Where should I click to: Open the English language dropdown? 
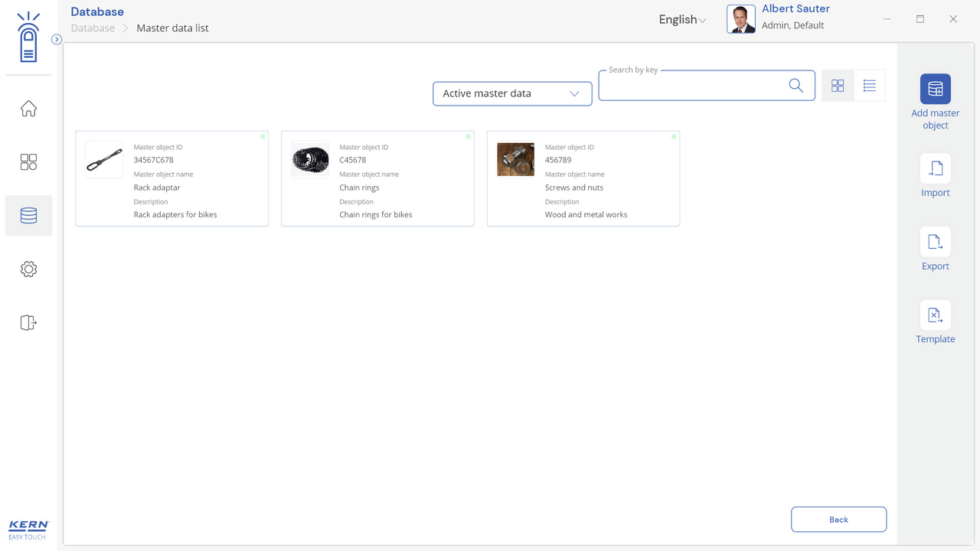pyautogui.click(x=682, y=20)
